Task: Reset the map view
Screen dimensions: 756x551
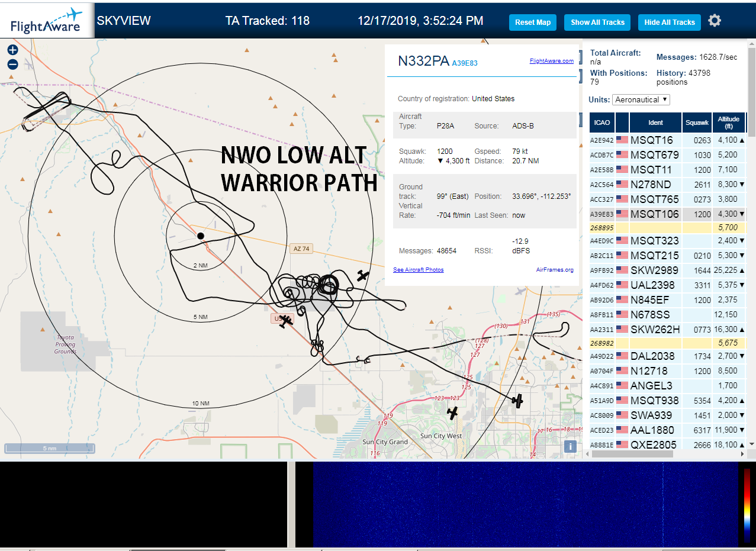Action: point(533,22)
